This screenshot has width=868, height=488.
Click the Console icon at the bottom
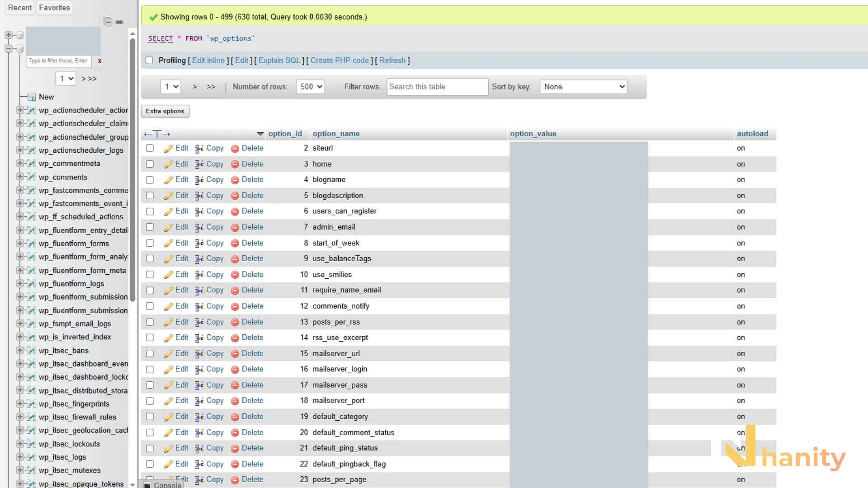coord(147,485)
